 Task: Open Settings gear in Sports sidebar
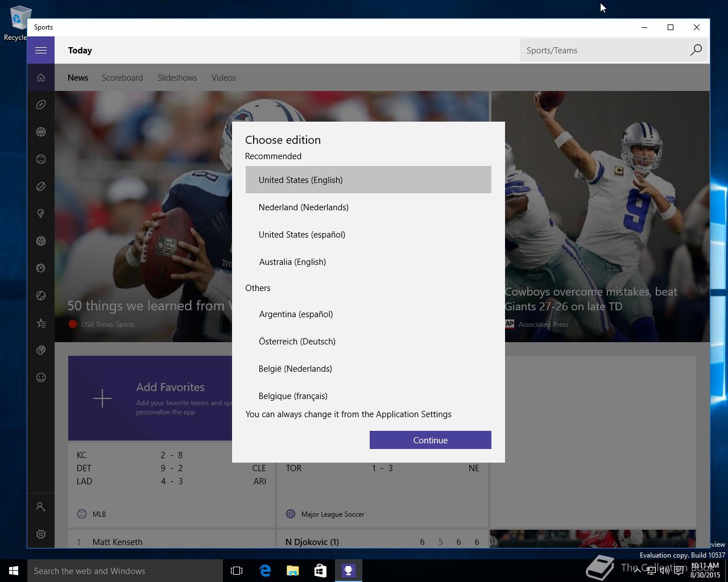coord(41,534)
